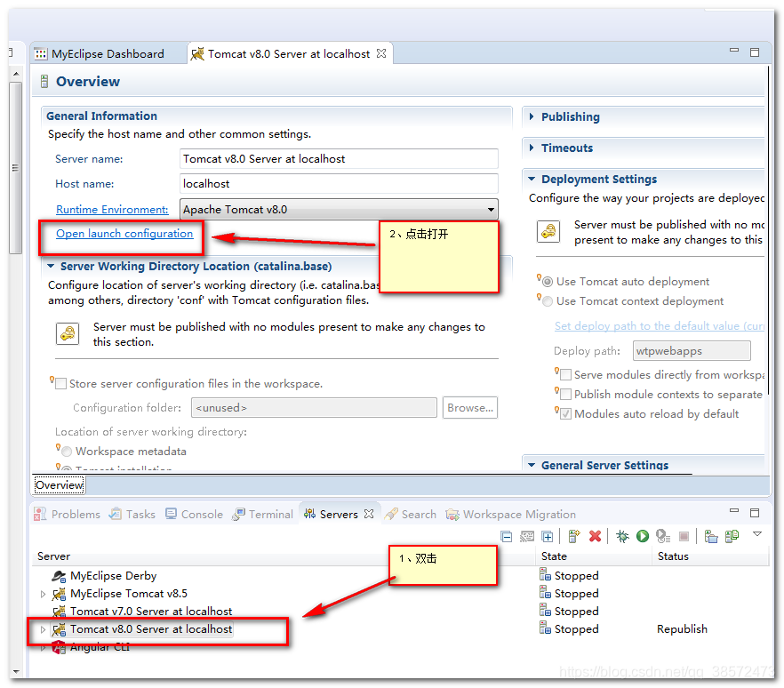Open the Servers view menu triangle

757,534
